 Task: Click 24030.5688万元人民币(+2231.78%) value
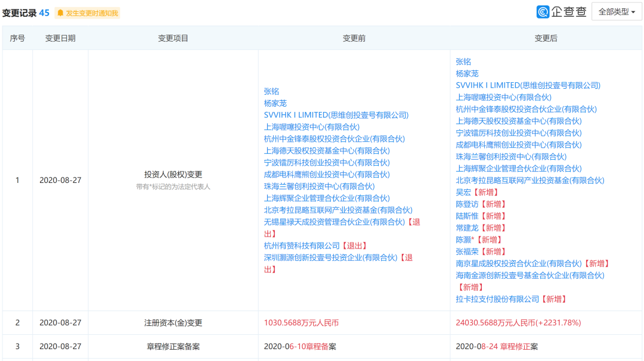click(518, 323)
